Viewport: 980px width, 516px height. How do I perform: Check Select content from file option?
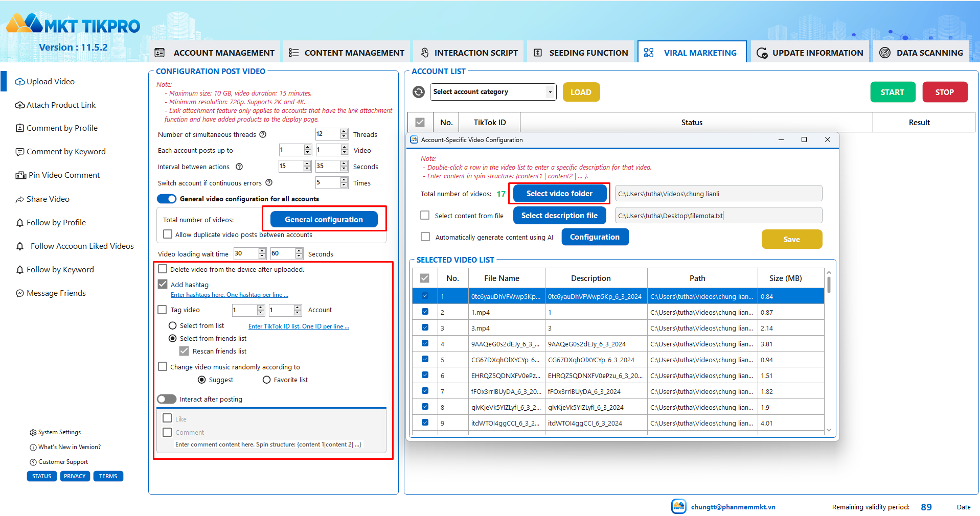tap(425, 215)
